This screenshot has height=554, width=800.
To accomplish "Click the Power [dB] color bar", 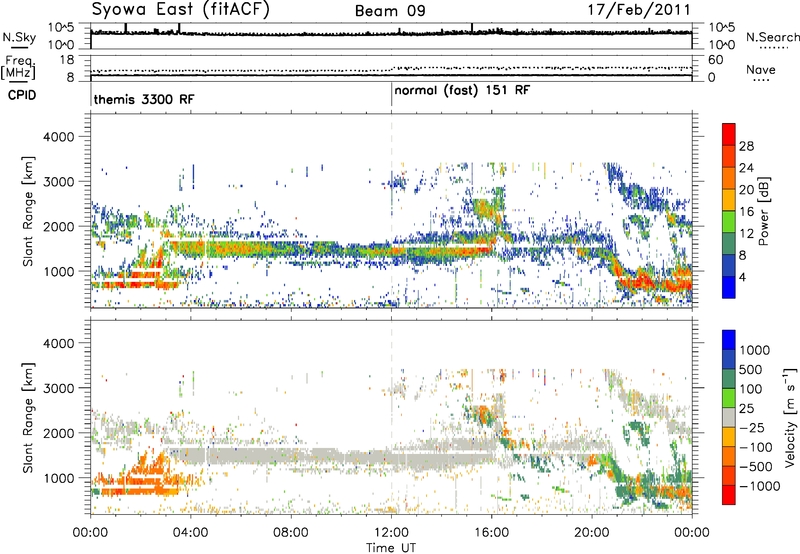I will (x=729, y=211).
